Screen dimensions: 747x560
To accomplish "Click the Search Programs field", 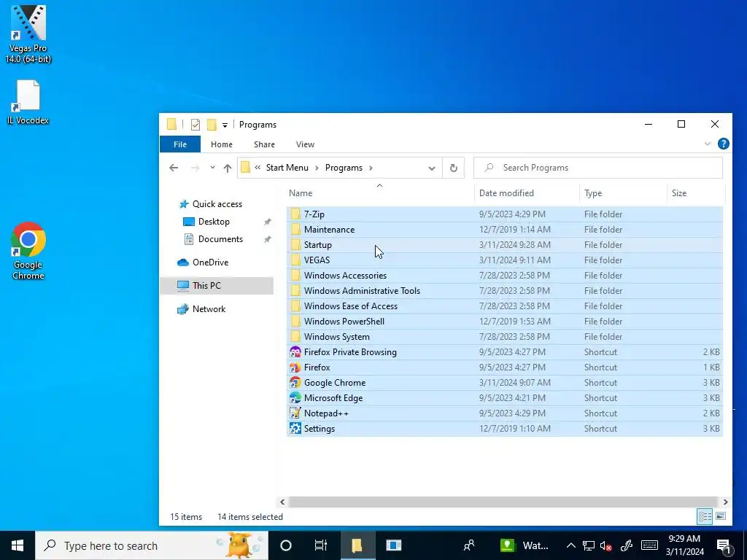I will tap(598, 168).
